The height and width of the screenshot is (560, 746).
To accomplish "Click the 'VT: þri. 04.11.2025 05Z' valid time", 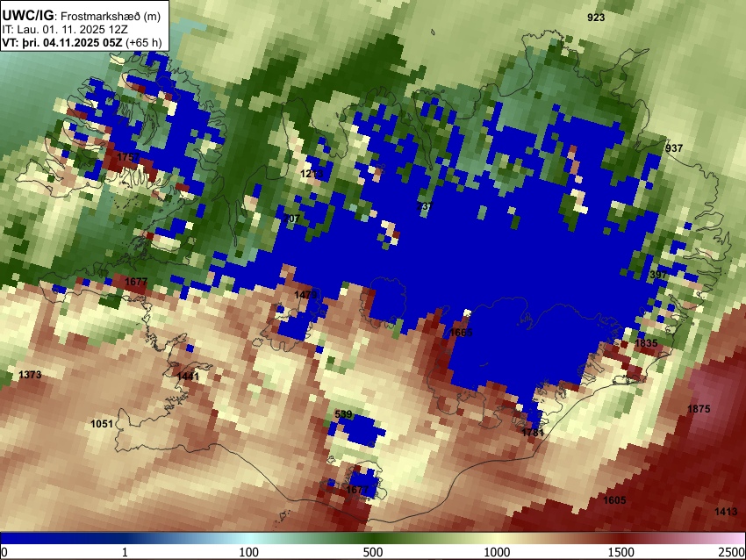I will pos(64,42).
